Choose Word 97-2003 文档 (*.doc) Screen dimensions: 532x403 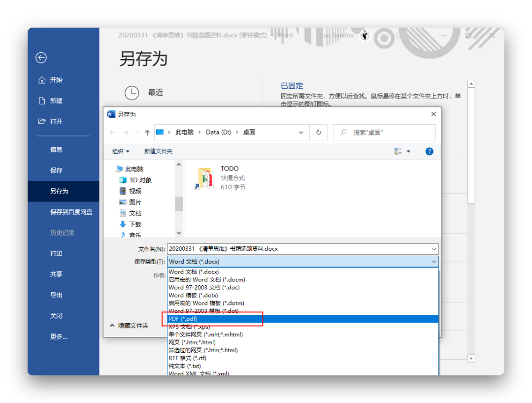click(x=303, y=288)
